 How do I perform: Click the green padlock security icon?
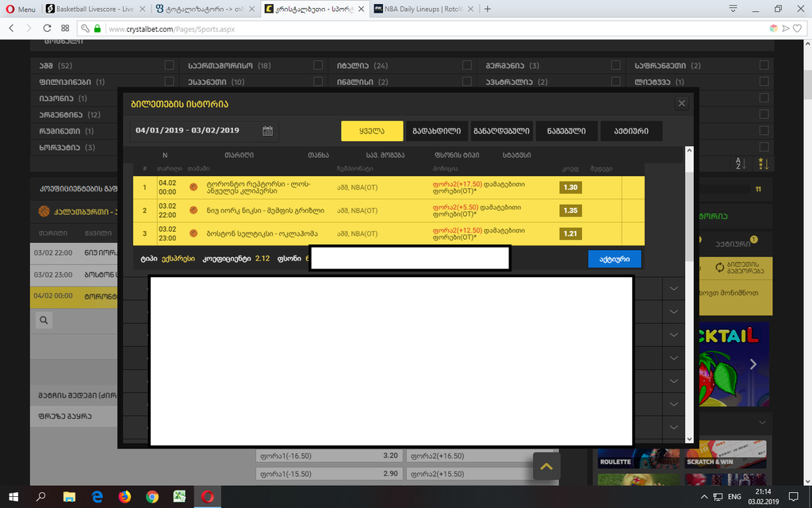coord(98,29)
